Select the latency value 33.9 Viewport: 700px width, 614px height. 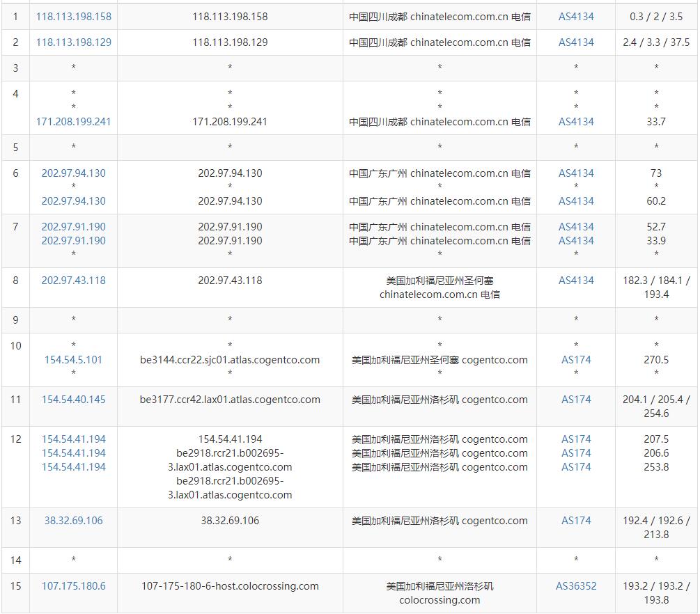point(656,241)
